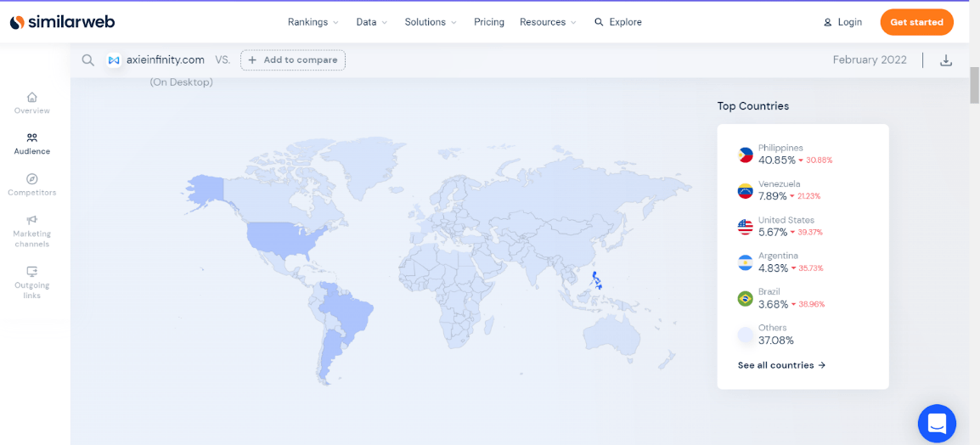Select the axieinfinity.com domain text

click(x=166, y=60)
